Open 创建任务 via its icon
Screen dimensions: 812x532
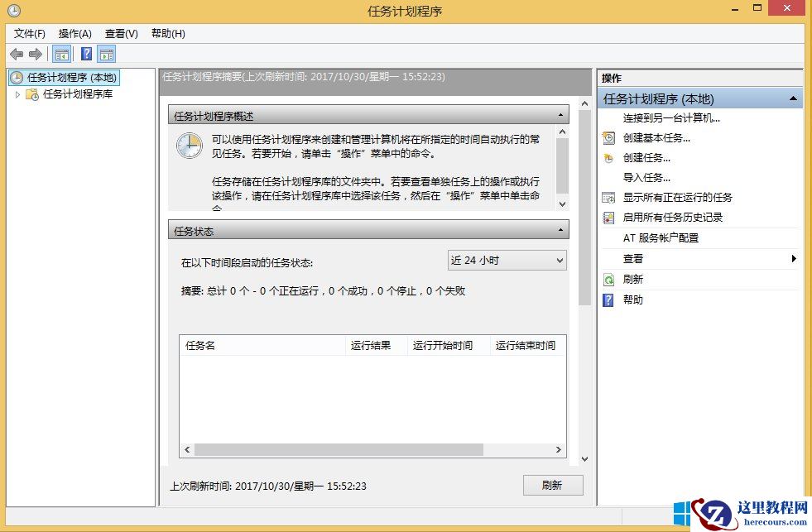coord(608,157)
